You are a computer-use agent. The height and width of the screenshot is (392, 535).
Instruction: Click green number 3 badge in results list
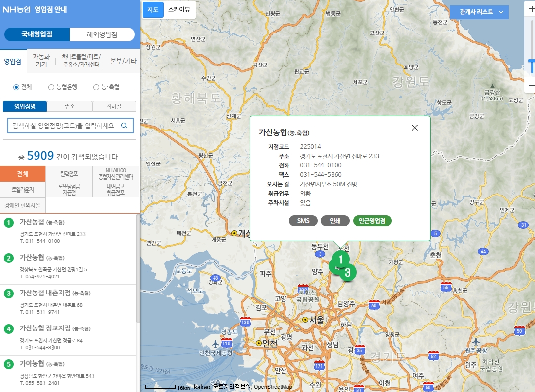(8, 294)
